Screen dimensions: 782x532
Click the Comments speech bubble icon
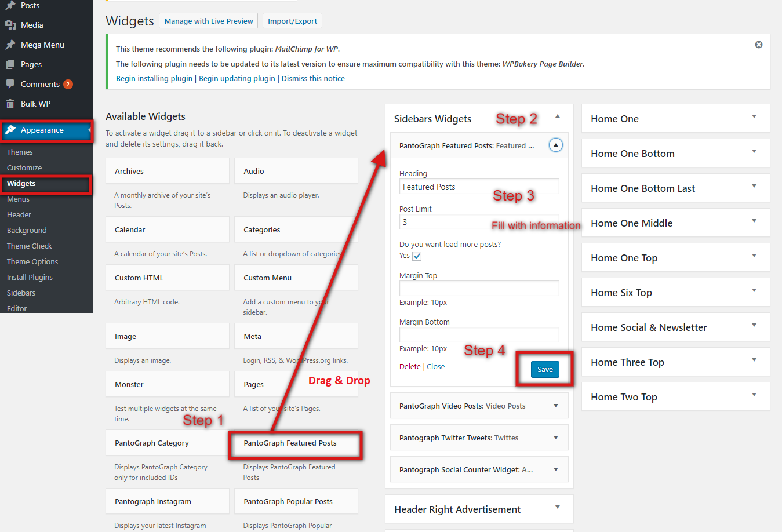(10, 84)
